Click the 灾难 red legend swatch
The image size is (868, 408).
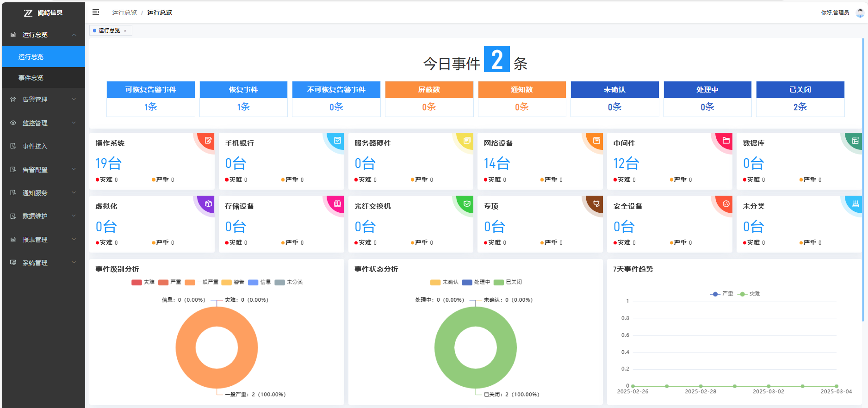[136, 282]
